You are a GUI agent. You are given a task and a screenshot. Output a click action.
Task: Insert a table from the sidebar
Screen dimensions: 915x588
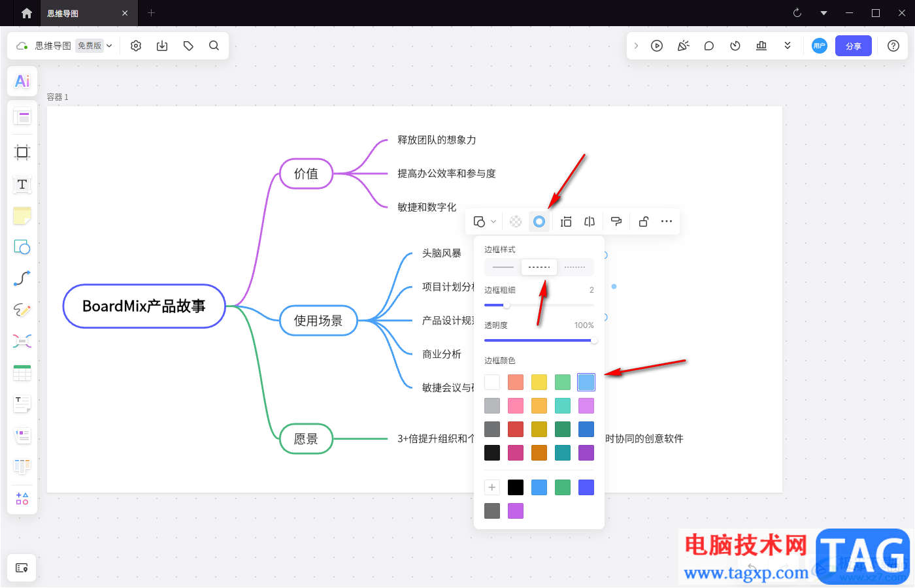tap(22, 372)
